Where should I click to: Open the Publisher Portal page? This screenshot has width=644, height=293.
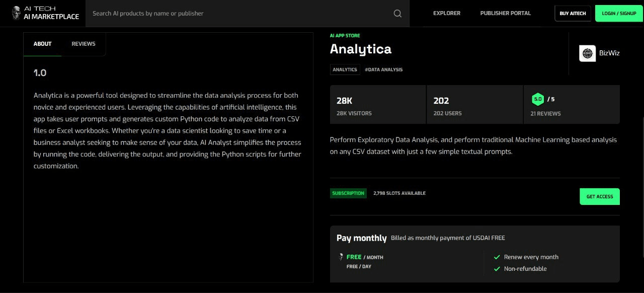pyautogui.click(x=505, y=13)
